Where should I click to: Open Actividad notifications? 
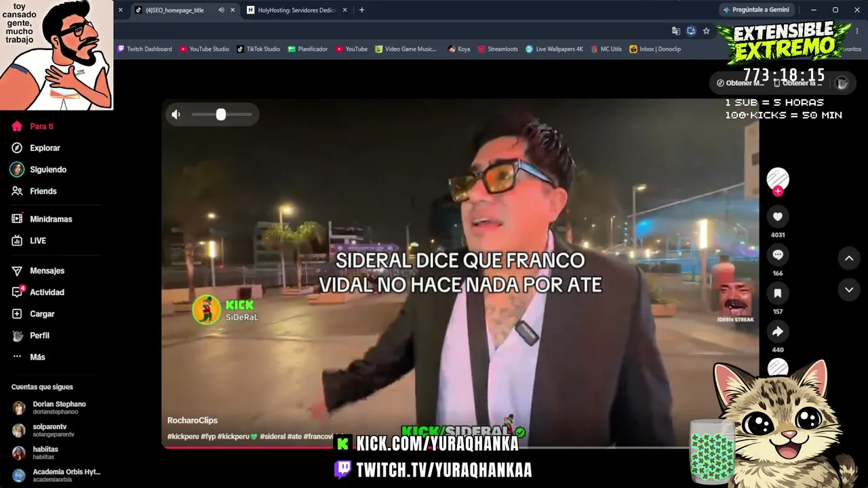(x=38, y=292)
